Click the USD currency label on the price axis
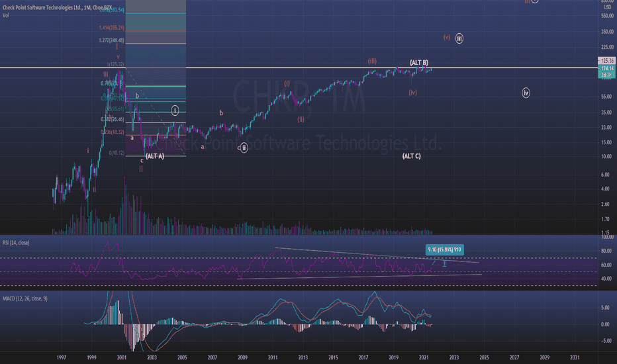Screen dimensions: 617x364 (x=608, y=7)
